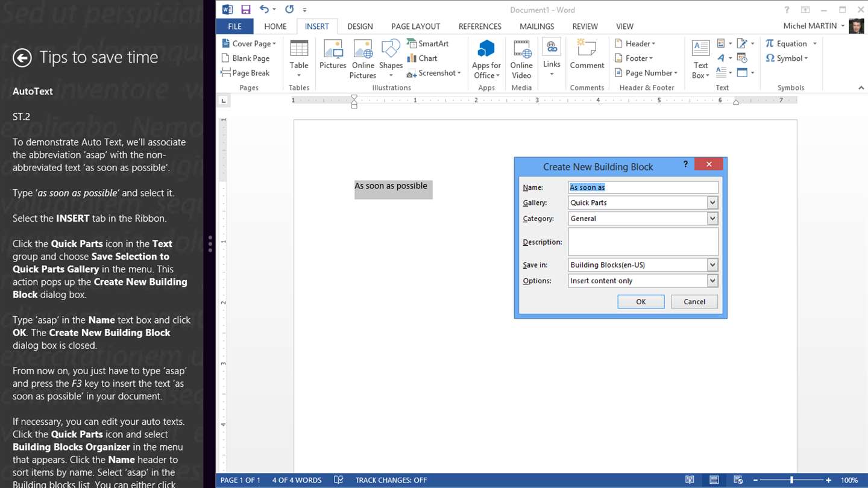Screen dimensions: 868x488
Task: Undo the last action in Word
Action: pos(264,10)
